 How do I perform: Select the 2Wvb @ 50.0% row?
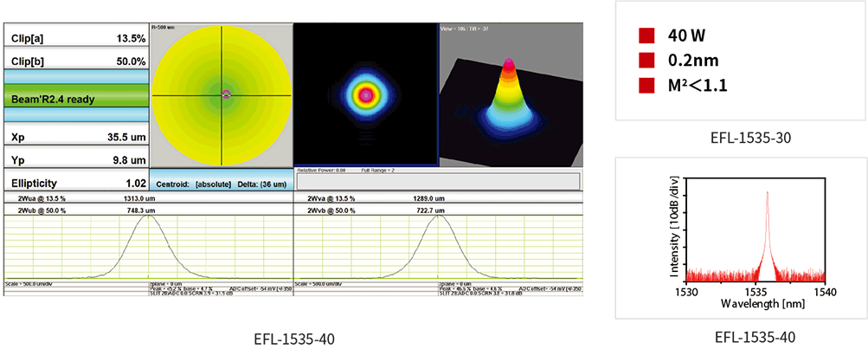point(438,209)
